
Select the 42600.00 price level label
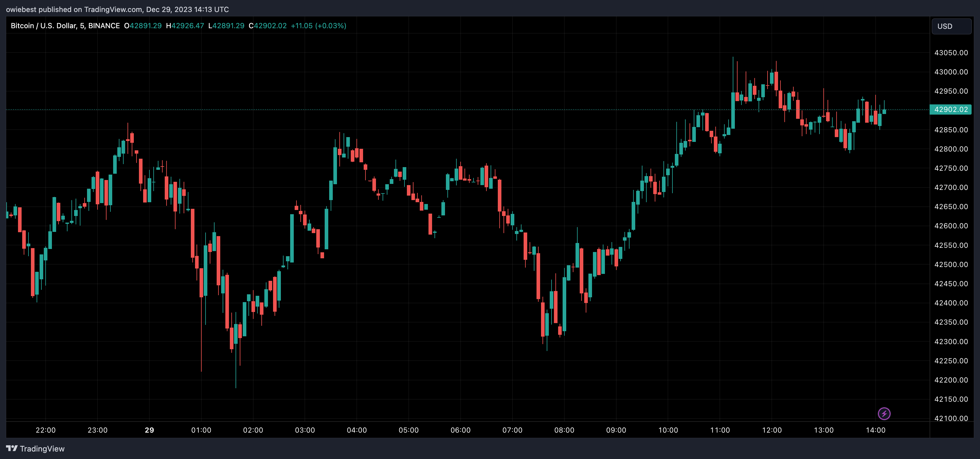coord(951,226)
